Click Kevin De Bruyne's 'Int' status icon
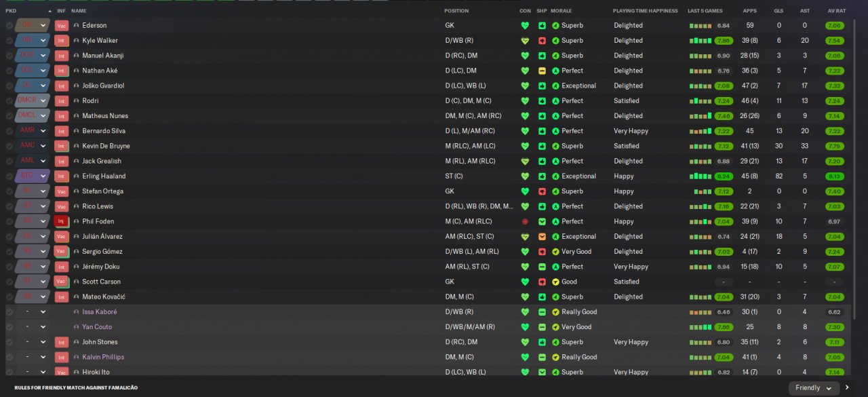Screen dimensions: 868x397 click(x=62, y=146)
